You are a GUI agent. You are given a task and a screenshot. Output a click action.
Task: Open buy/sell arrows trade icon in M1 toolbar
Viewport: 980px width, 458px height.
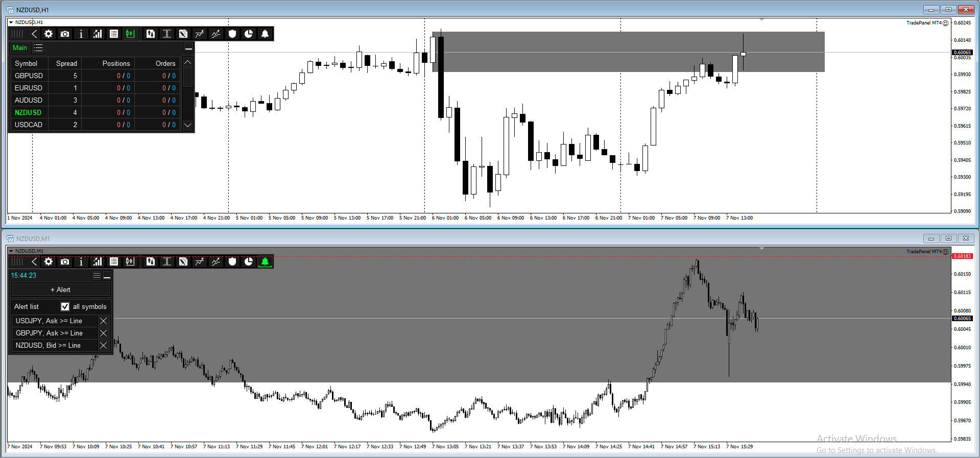click(x=151, y=261)
